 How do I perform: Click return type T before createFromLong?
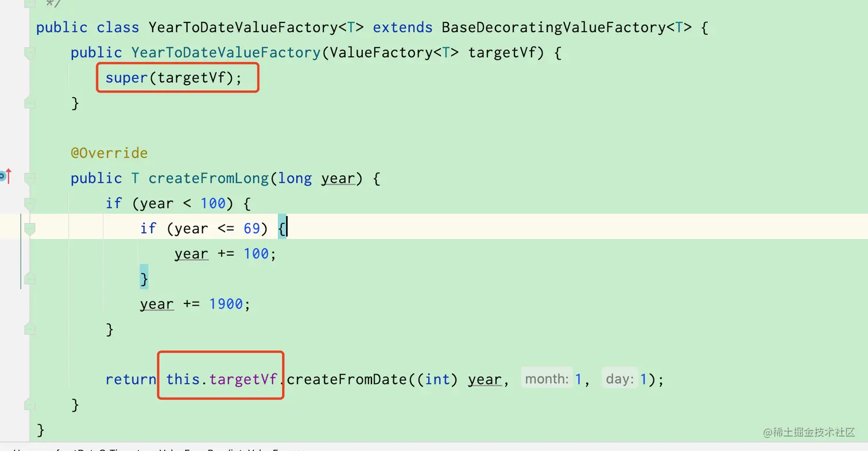[135, 179]
